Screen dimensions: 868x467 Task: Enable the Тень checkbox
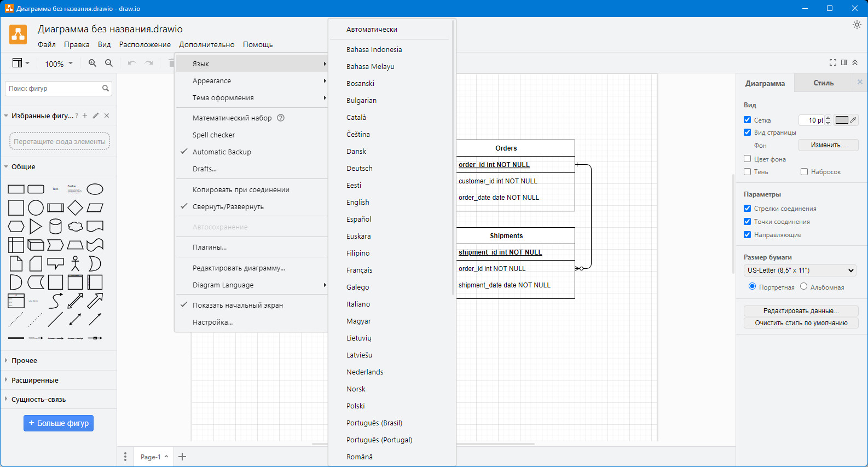coord(747,171)
